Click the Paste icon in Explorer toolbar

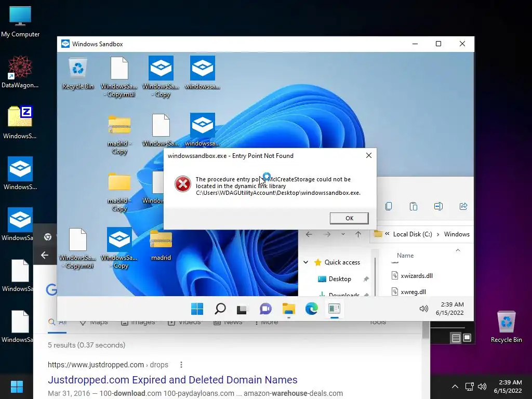(x=413, y=206)
